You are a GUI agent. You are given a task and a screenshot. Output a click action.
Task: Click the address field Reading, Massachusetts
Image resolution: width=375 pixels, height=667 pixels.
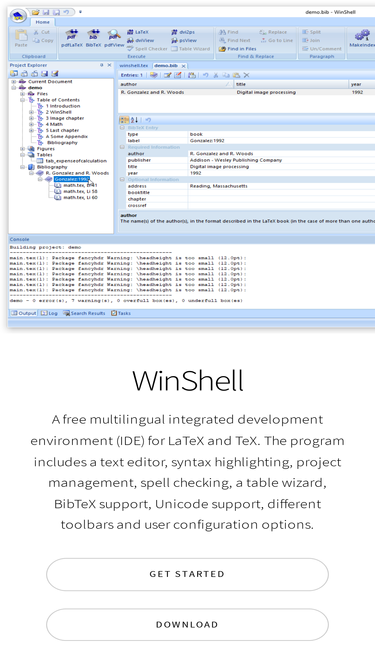281,186
